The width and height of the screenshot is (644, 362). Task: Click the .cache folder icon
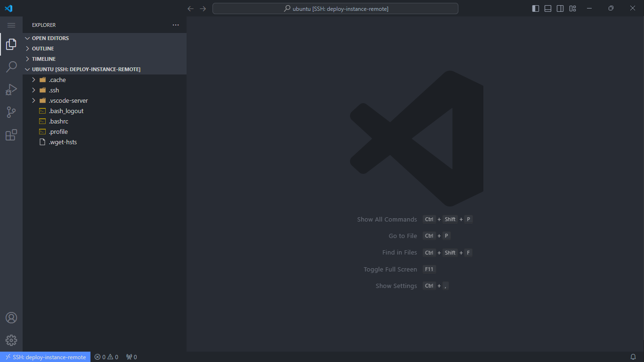(42, 80)
